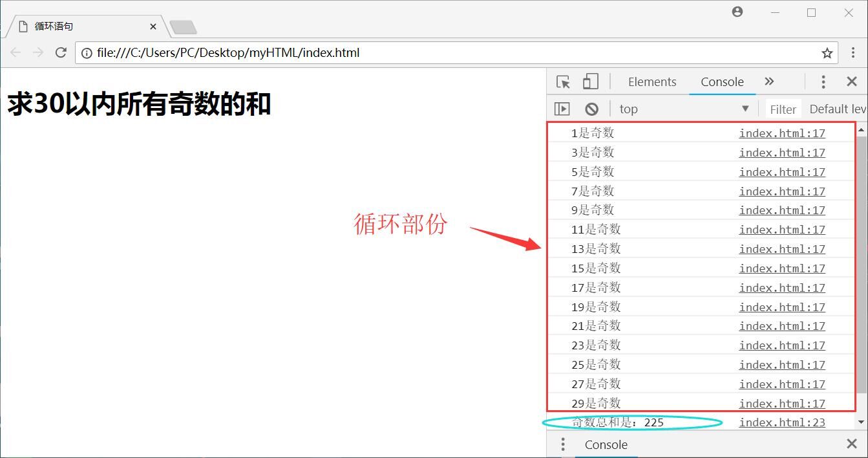This screenshot has width=868, height=458.
Task: Click console scrollbar up arrow
Action: 861,130
